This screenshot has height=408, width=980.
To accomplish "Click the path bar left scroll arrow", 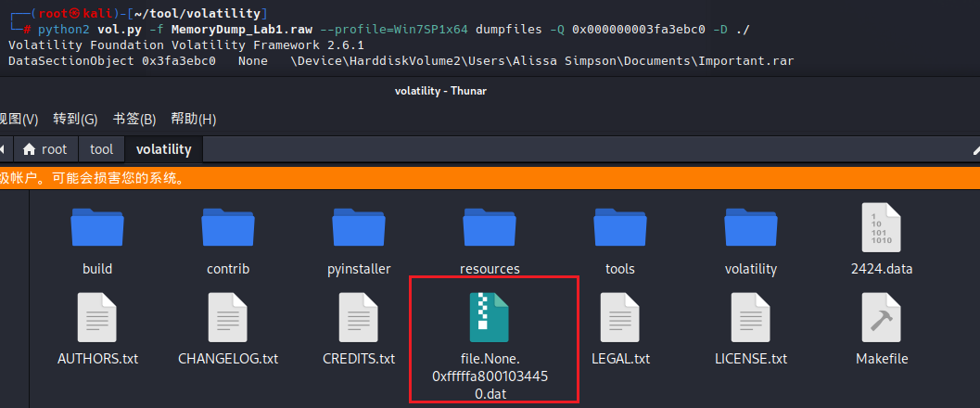I will point(5,149).
